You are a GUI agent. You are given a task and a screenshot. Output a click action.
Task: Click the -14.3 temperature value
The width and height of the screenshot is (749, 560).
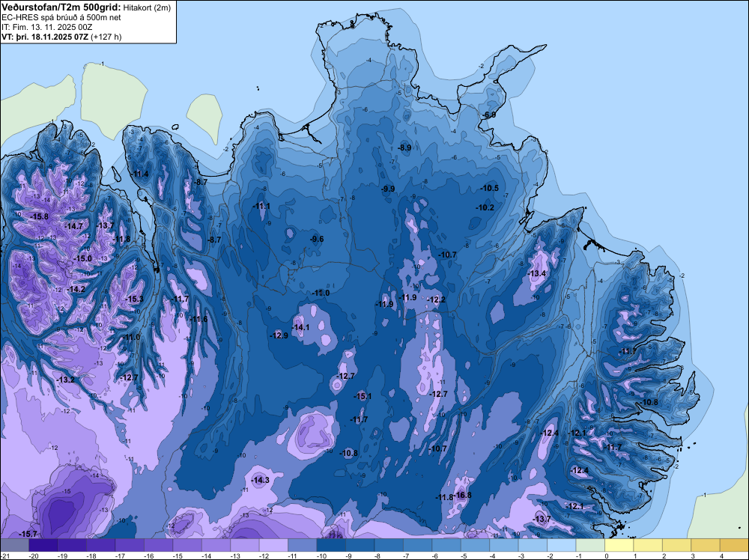pos(261,481)
